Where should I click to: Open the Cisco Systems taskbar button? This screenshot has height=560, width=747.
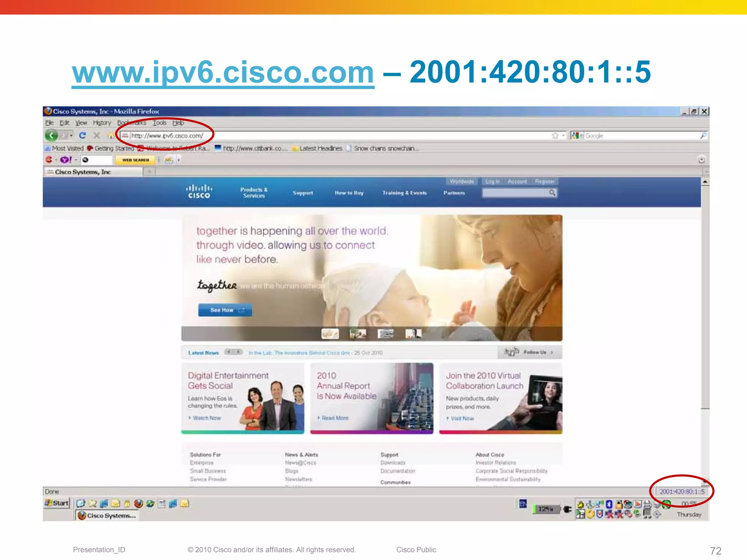coord(107,516)
